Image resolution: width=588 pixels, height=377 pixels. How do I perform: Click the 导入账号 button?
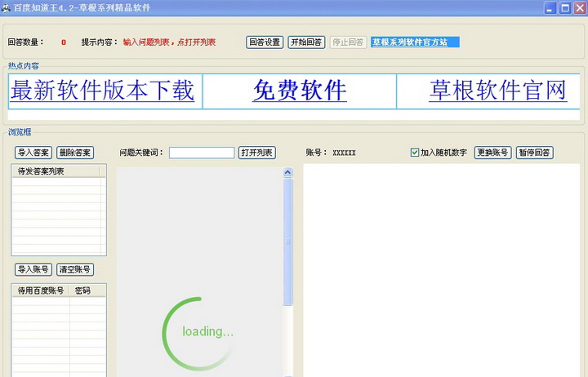[33, 269]
